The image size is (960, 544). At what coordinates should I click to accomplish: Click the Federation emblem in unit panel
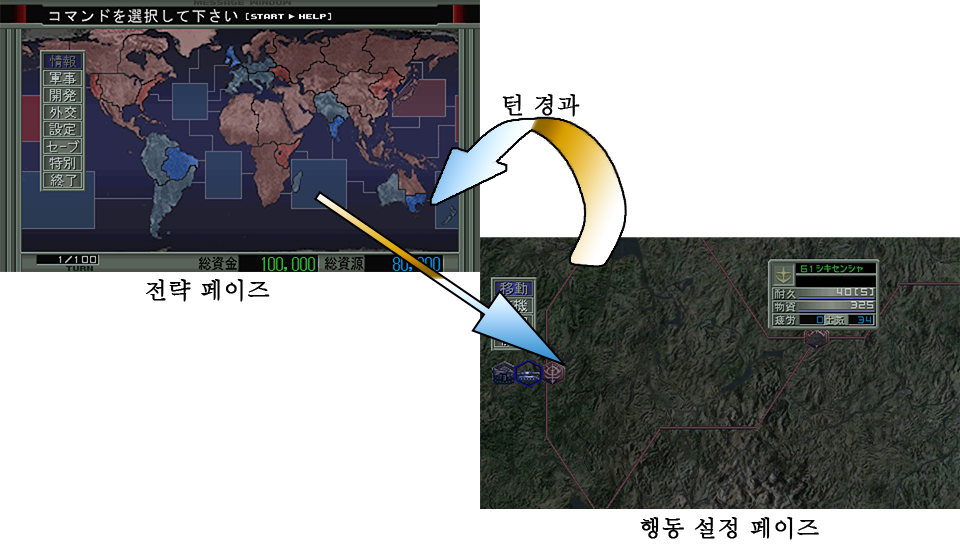(783, 274)
